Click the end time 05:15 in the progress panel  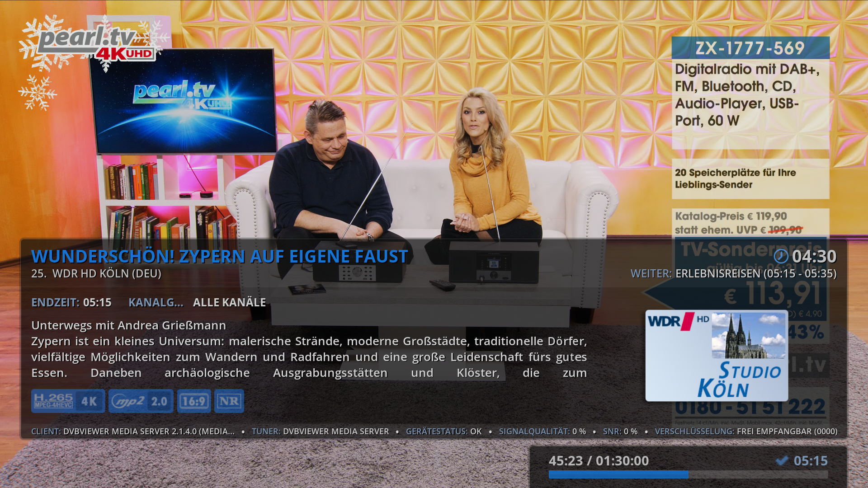point(811,460)
